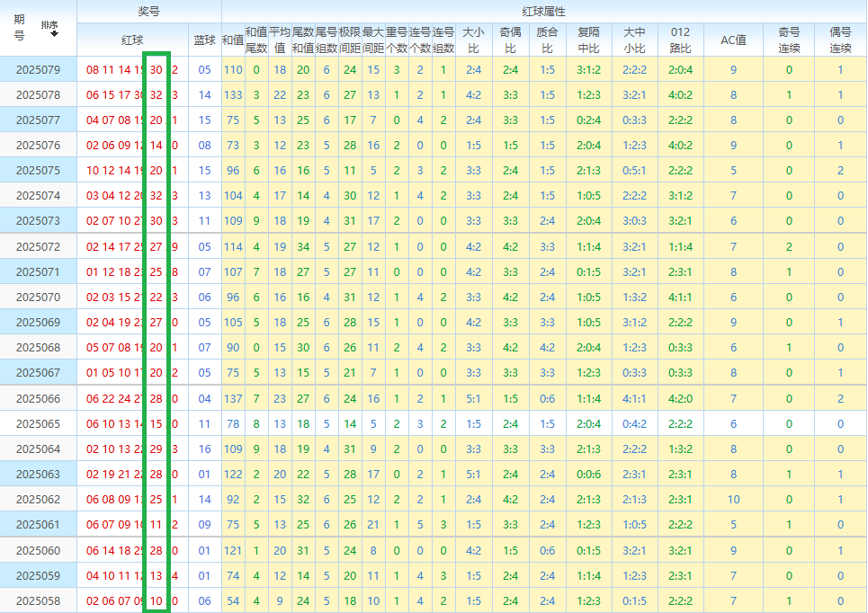Click the 最大间距 column header
868x613 pixels.
tap(373, 40)
